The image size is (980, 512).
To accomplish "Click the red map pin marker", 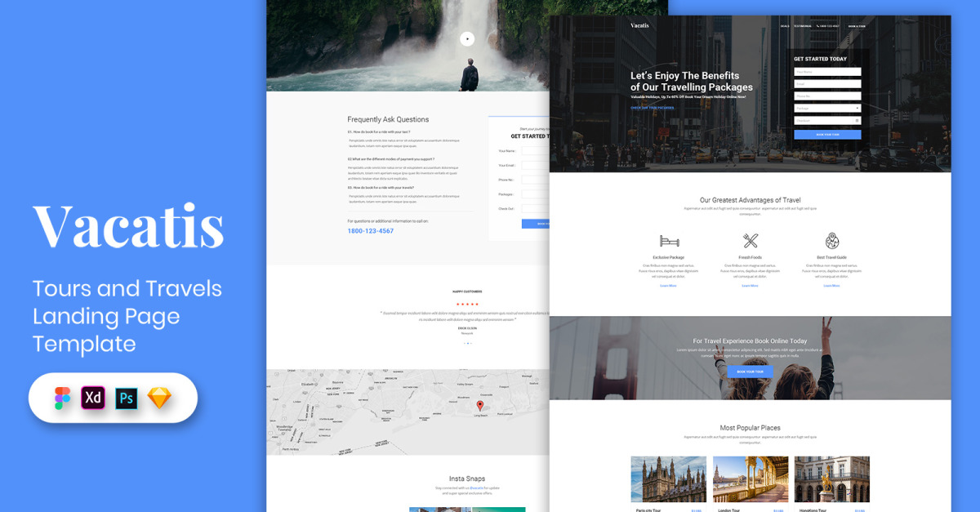I will [480, 405].
